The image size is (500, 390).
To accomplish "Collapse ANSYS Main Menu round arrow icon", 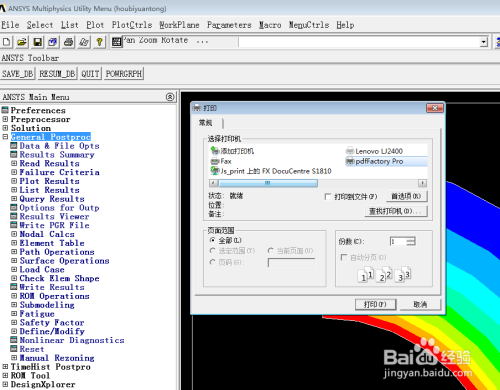I will tap(170, 97).
